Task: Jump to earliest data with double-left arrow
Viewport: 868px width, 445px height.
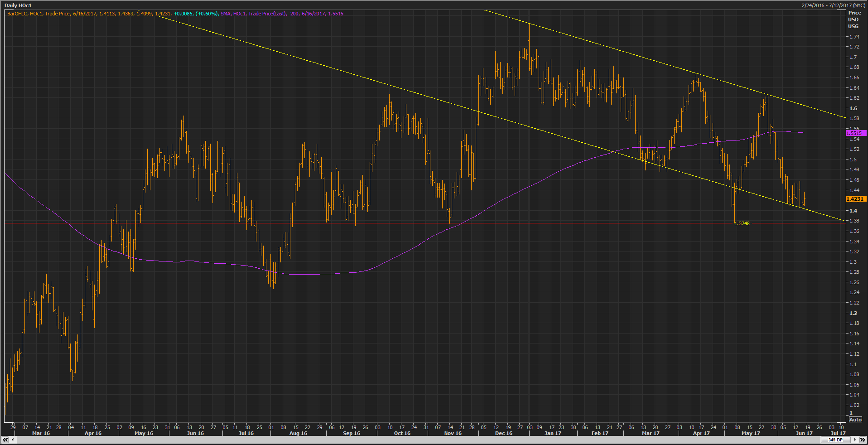Action: pyautogui.click(x=5, y=440)
